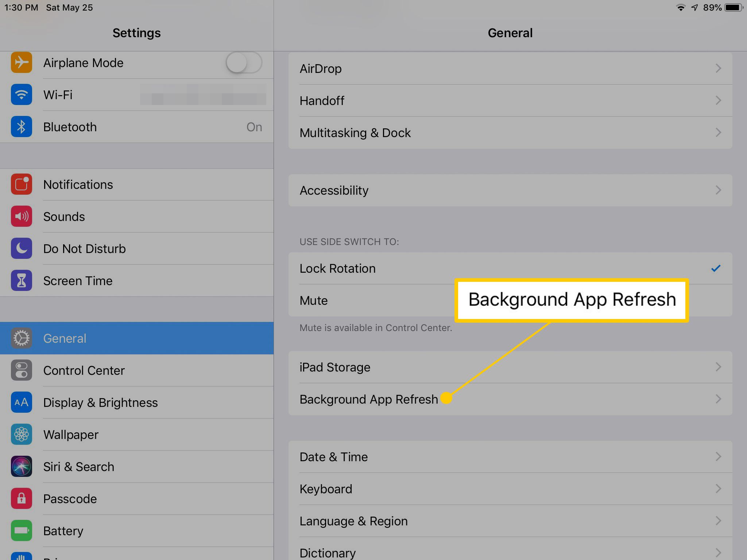Open Battery settings label
747x560 pixels.
tap(63, 531)
